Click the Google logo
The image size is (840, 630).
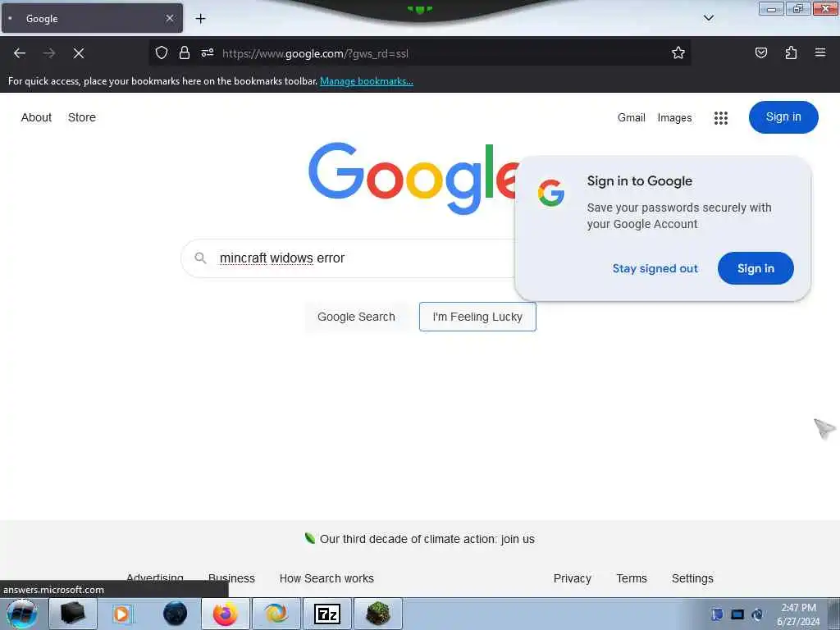(413, 178)
